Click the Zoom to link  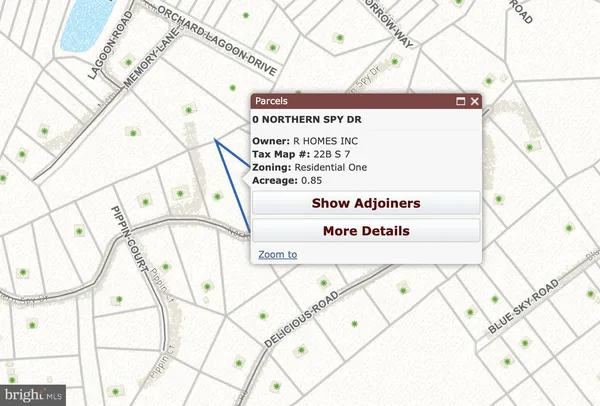coord(277,254)
